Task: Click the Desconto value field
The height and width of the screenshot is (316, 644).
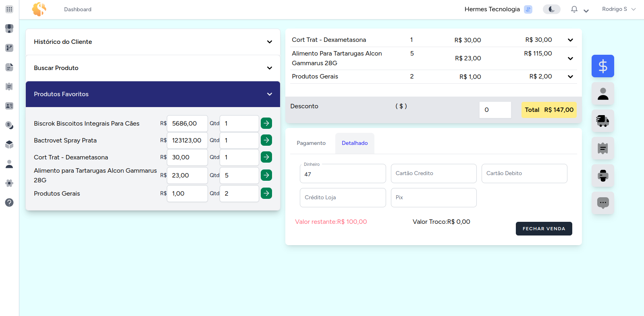Action: [495, 110]
